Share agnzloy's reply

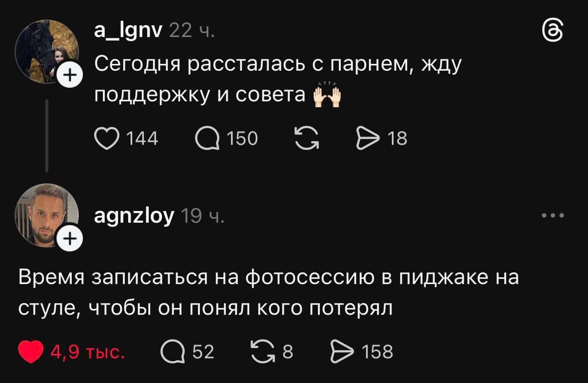pyautogui.click(x=343, y=350)
